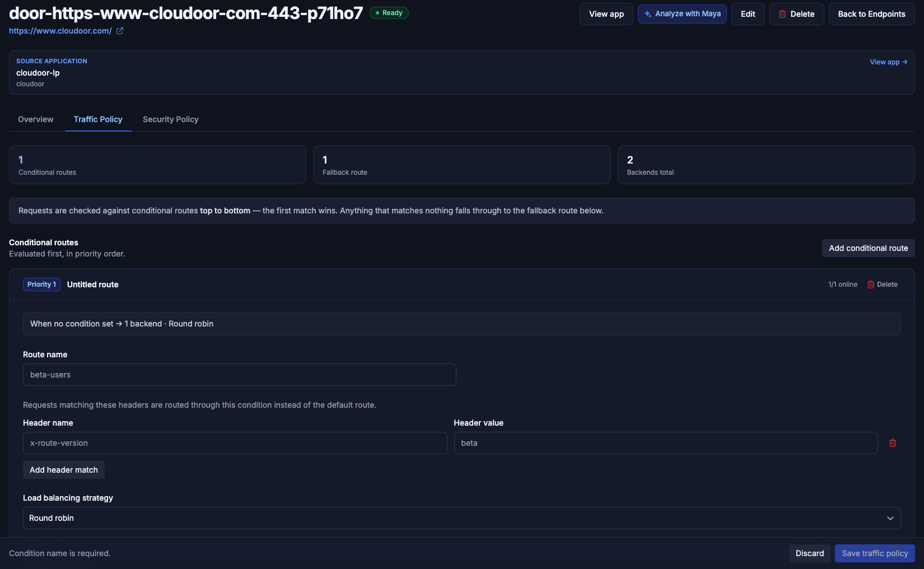This screenshot has height=569, width=924.
Task: Select the Traffic Policy tab
Action: pyautogui.click(x=98, y=119)
